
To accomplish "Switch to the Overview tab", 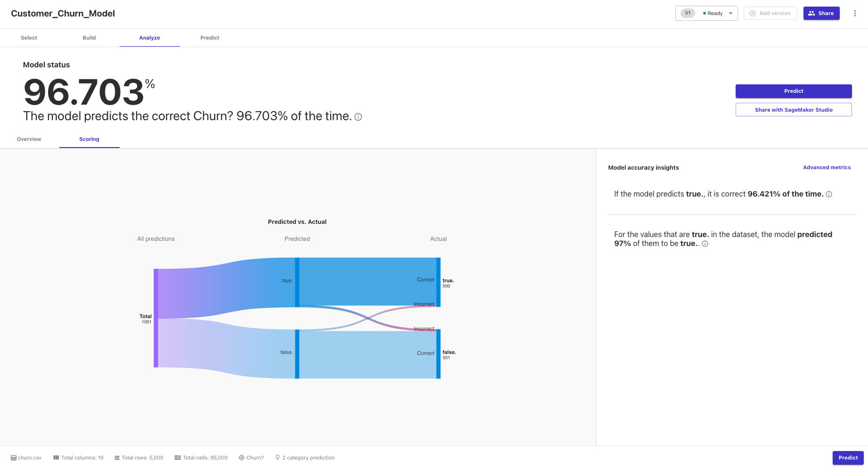I will click(x=29, y=139).
